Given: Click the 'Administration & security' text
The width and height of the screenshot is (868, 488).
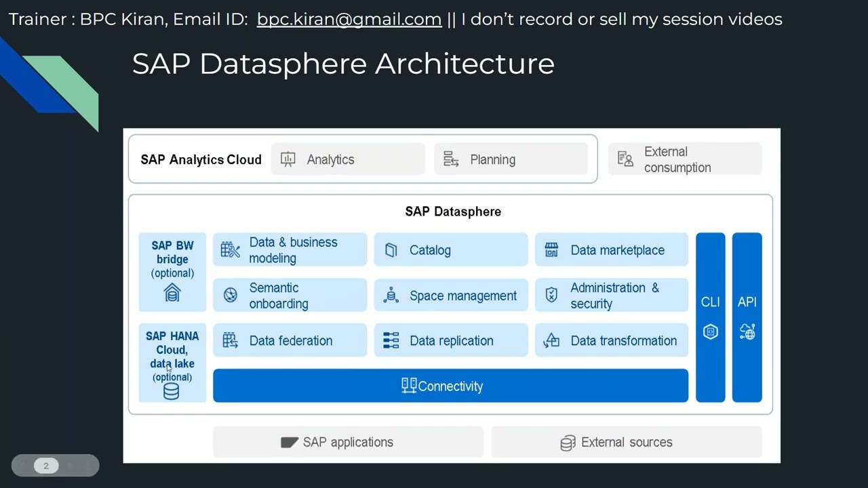Looking at the screenshot, I should [614, 296].
